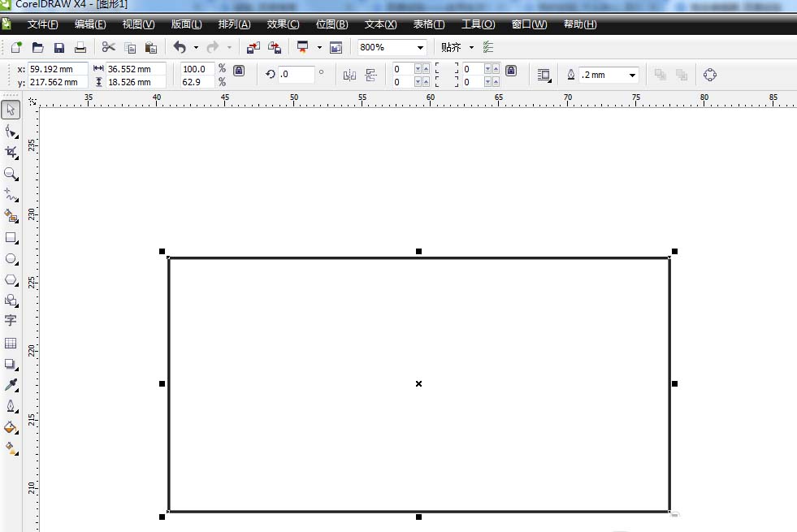Paste from clipboard
797x532 pixels.
click(x=151, y=48)
